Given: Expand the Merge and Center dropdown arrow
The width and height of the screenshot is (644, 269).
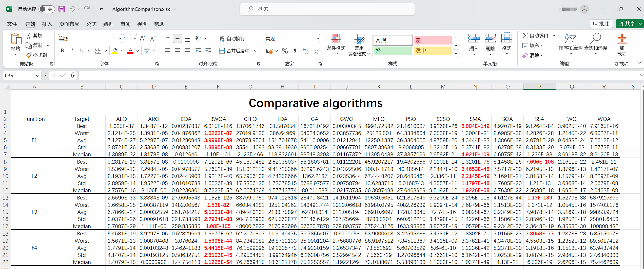Looking at the screenshot, I should [x=255, y=51].
